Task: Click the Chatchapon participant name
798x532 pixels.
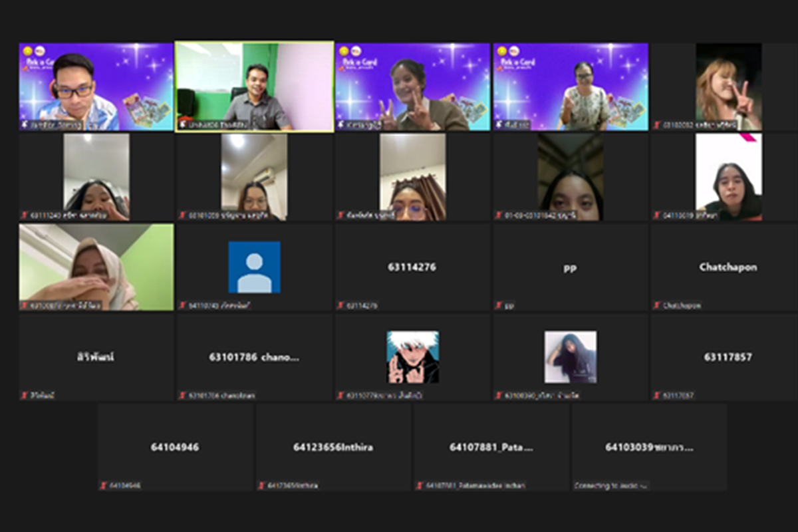Action: (x=728, y=267)
